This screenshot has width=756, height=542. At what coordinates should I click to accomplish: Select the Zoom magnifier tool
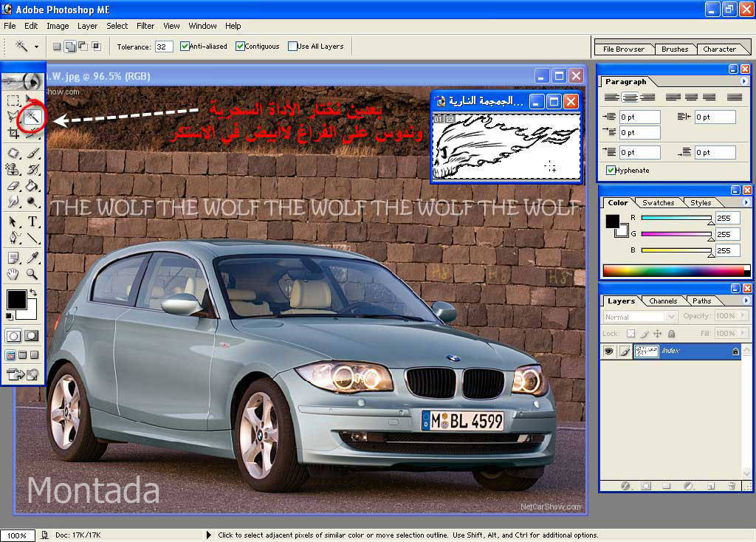pyautogui.click(x=32, y=274)
